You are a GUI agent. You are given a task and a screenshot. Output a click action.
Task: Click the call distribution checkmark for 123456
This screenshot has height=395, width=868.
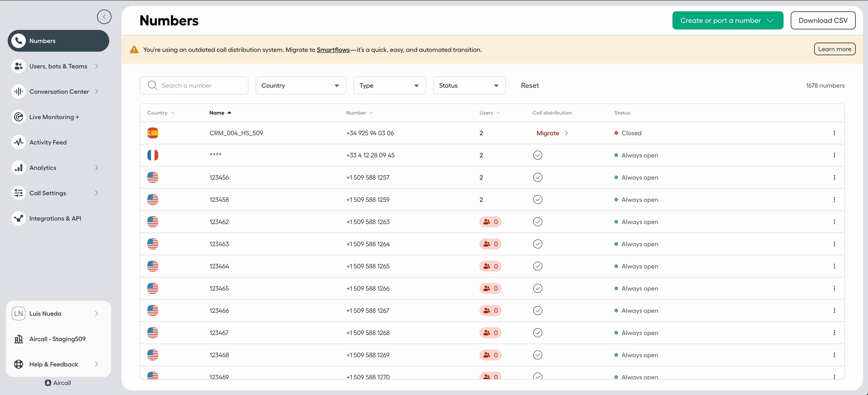537,178
